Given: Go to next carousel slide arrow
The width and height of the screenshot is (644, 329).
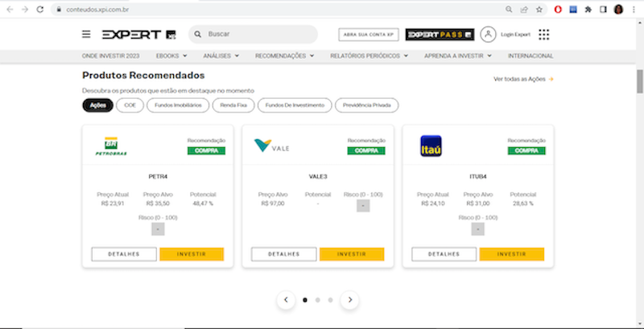Looking at the screenshot, I should 350,300.
